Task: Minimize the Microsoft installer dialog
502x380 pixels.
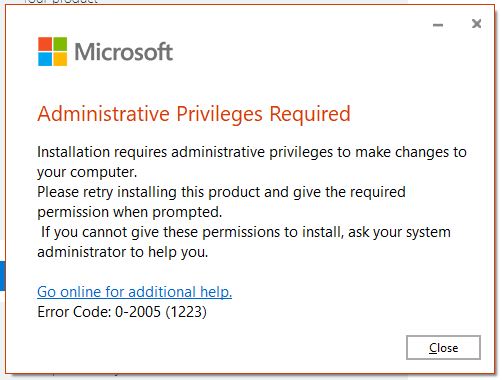Action: pyautogui.click(x=438, y=25)
